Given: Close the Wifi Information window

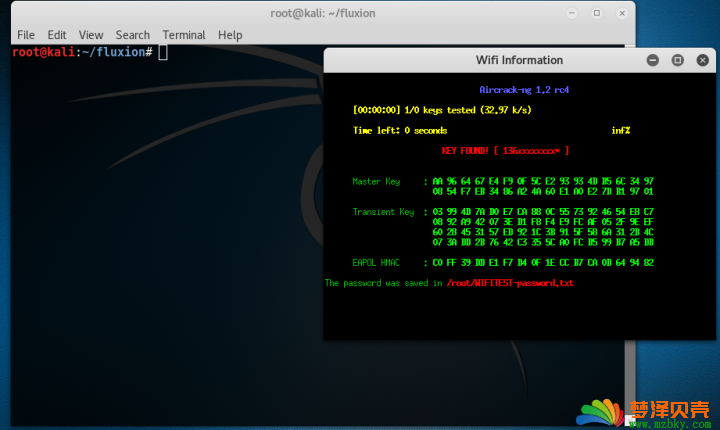Looking at the screenshot, I should pyautogui.click(x=702, y=60).
